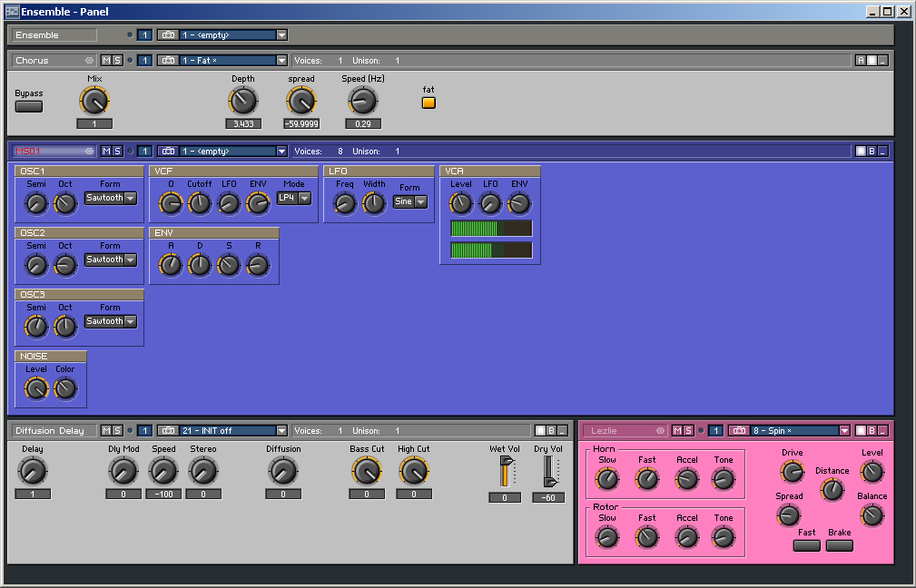Image resolution: width=916 pixels, height=588 pixels.
Task: Click the Diffusion Delay snapshot camera icon
Action: click(168, 430)
